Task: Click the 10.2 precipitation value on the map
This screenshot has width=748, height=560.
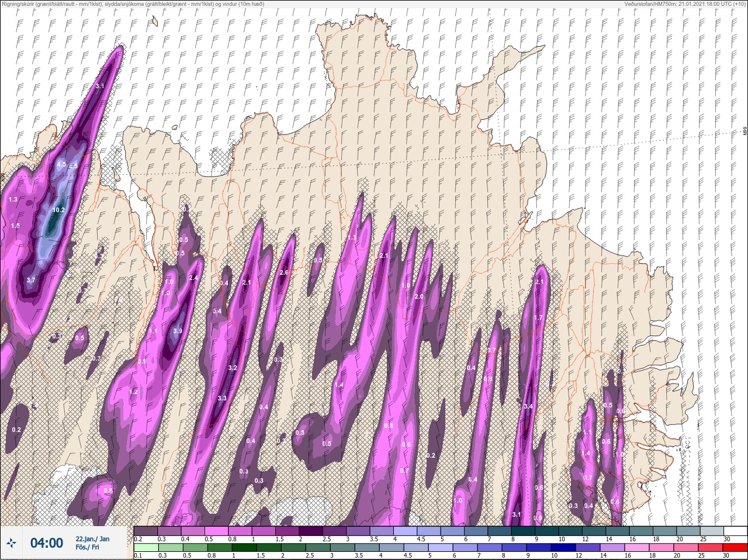Action: point(58,210)
